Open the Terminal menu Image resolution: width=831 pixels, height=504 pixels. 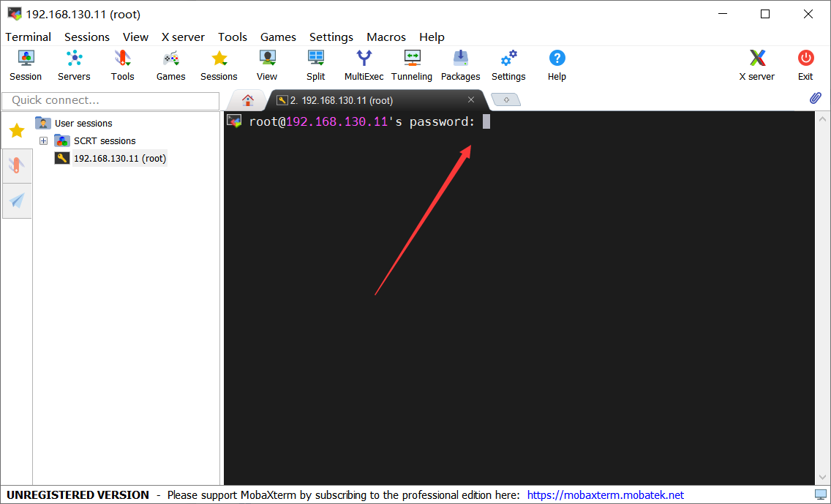pos(28,37)
